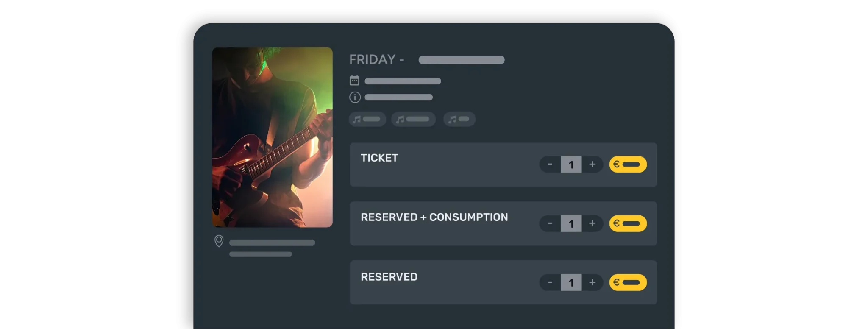868x329 pixels.
Task: Decrease Reserved + Consumption quantity
Action: click(x=550, y=223)
